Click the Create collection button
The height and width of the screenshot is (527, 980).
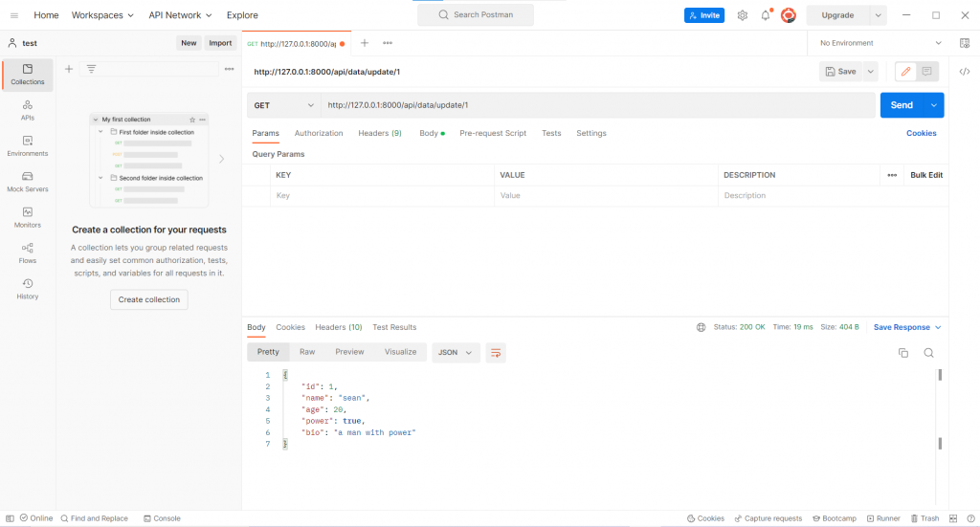coord(149,299)
